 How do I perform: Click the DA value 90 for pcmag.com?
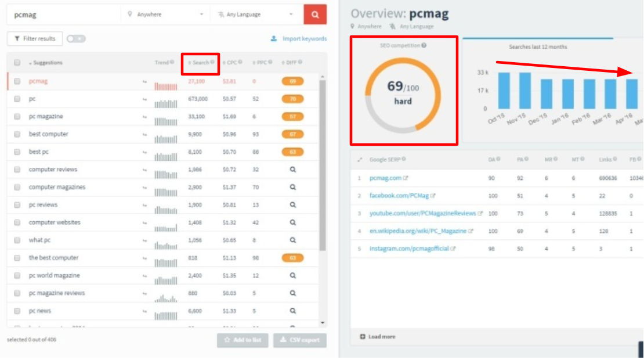click(x=491, y=178)
